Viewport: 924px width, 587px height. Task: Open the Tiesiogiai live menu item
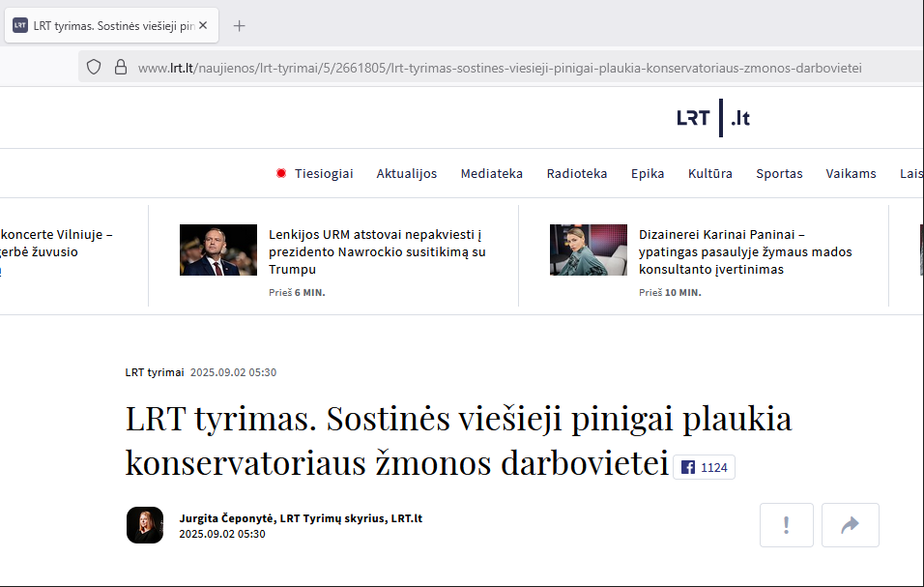pyautogui.click(x=324, y=174)
